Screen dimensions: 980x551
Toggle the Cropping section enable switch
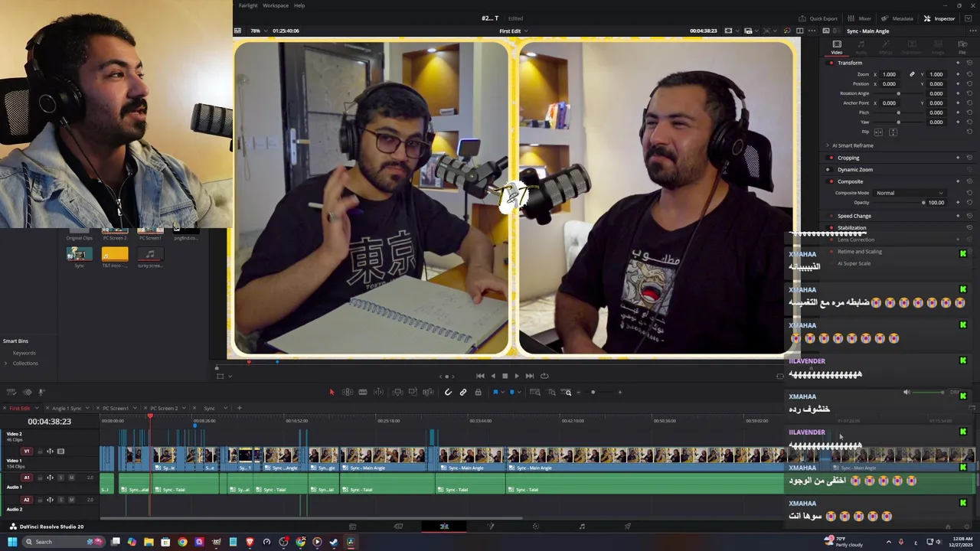831,158
